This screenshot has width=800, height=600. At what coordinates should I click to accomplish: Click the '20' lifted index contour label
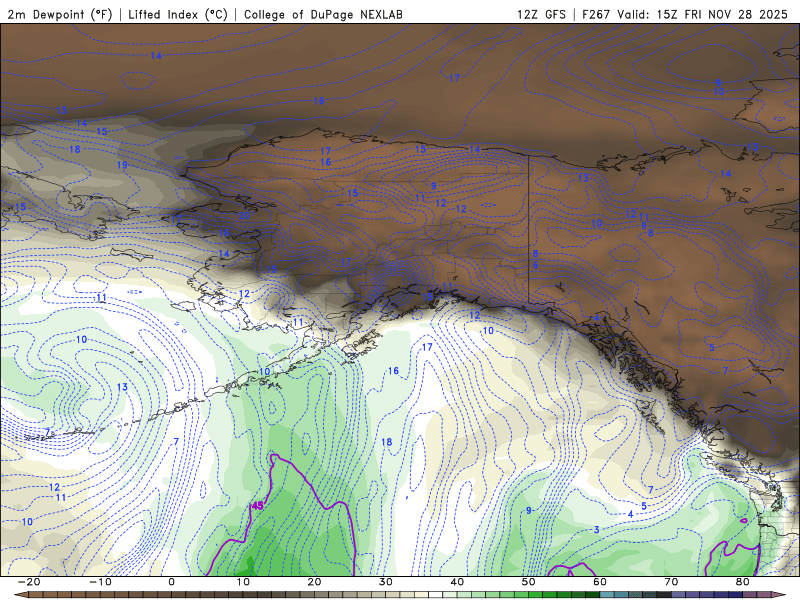(x=244, y=216)
